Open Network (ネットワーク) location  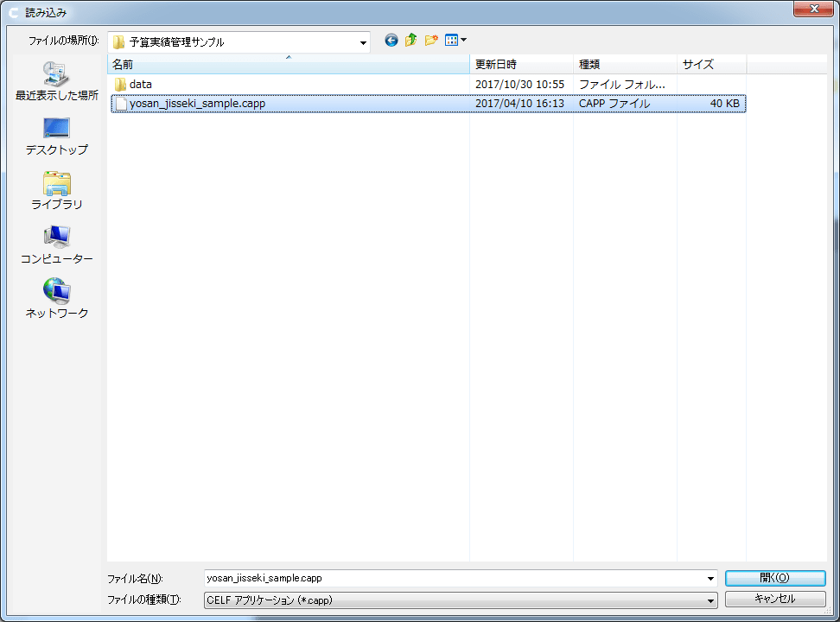[x=56, y=300]
